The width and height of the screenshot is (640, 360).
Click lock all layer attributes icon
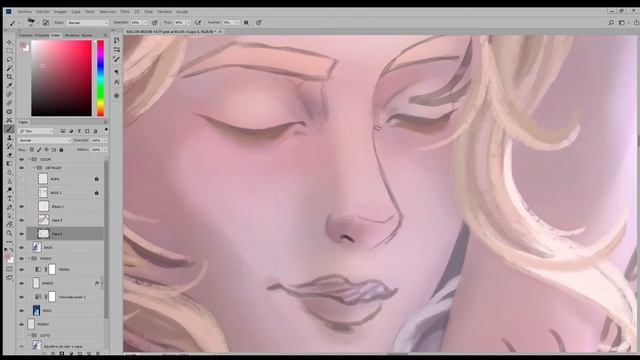click(61, 150)
